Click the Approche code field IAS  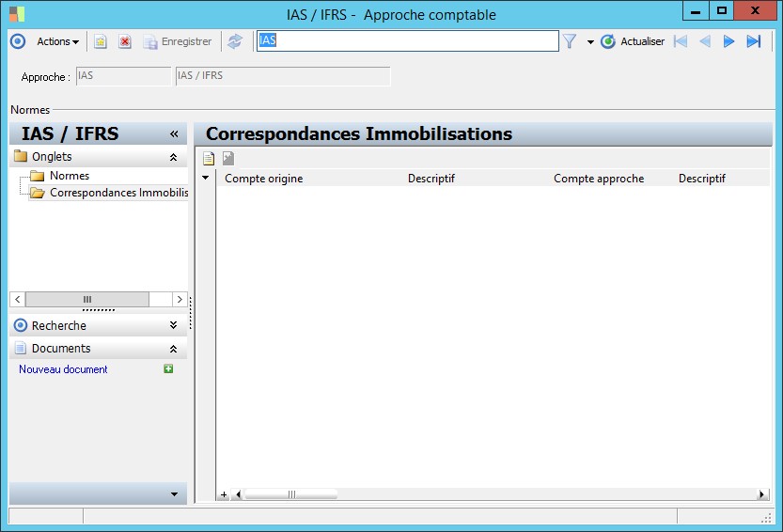123,76
